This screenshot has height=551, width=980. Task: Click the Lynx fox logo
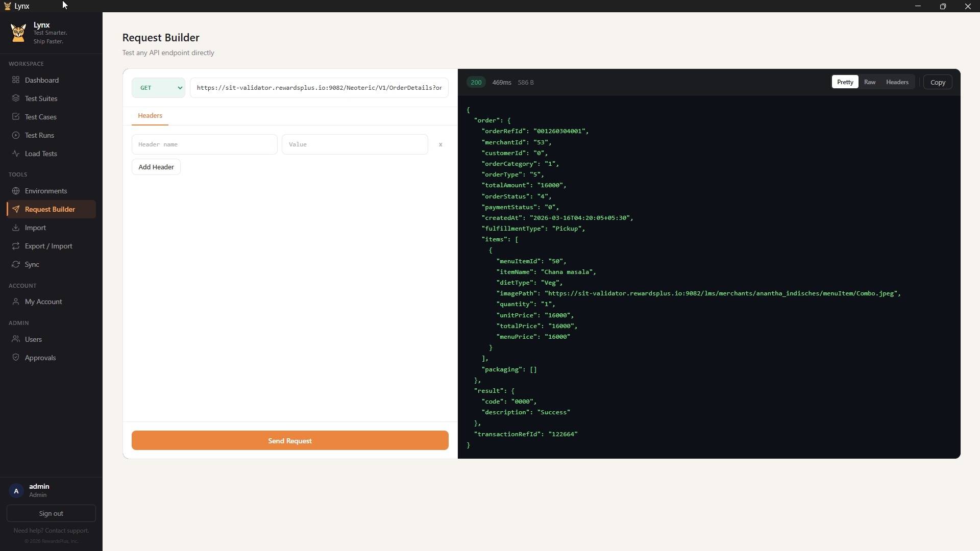[18, 32]
